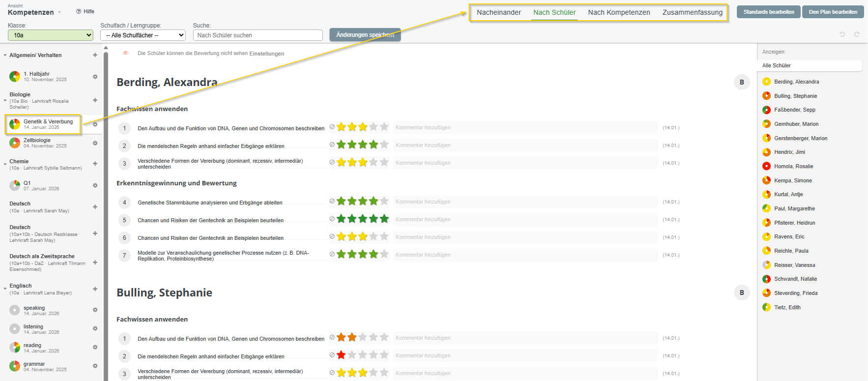Click the plus icon beside Biologie
The image size is (868, 381).
point(95,100)
